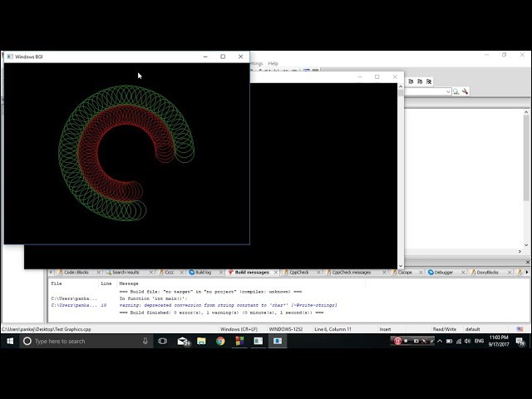Click the language flag in status bar

coord(520,329)
